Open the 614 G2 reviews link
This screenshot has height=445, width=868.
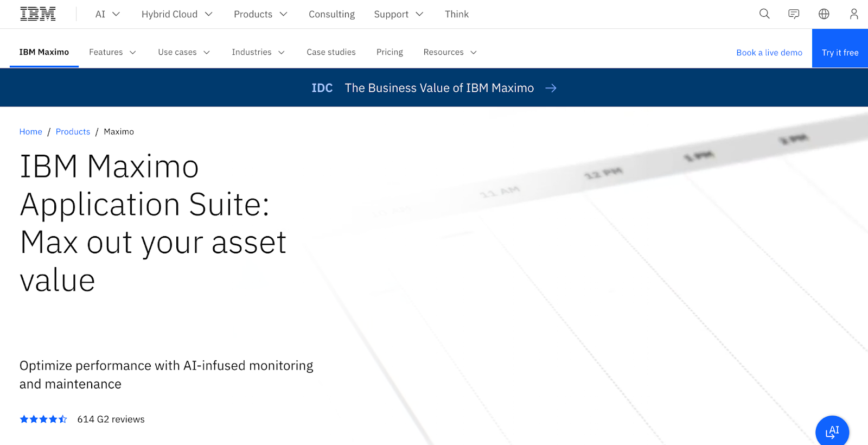111,419
